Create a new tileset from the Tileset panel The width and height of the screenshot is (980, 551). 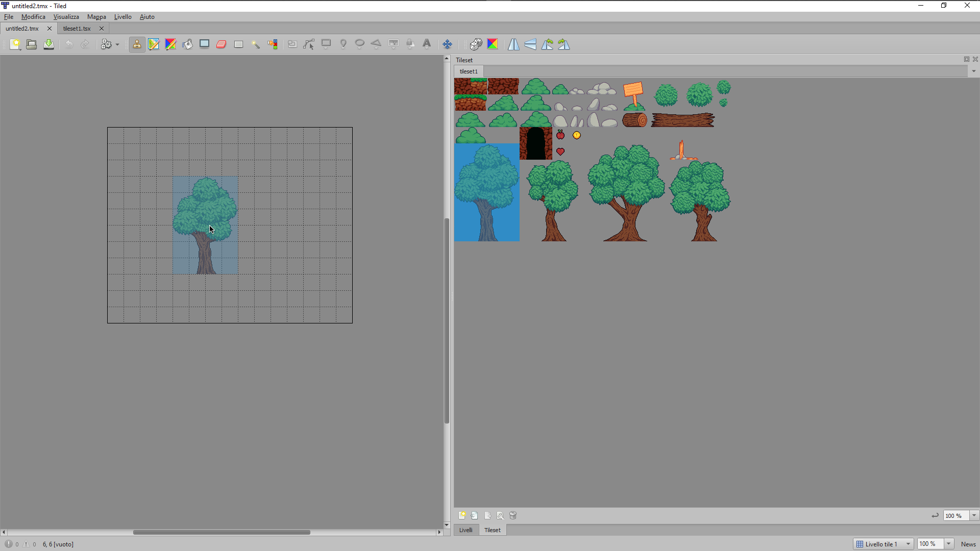click(462, 515)
